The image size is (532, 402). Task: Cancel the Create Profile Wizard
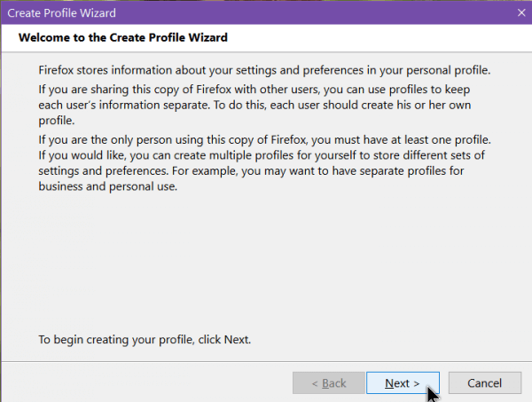pyautogui.click(x=484, y=383)
